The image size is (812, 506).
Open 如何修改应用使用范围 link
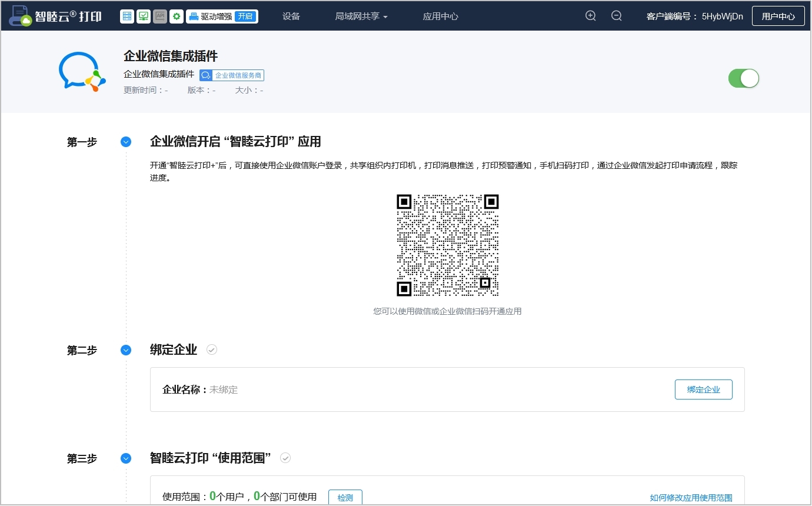click(x=691, y=498)
